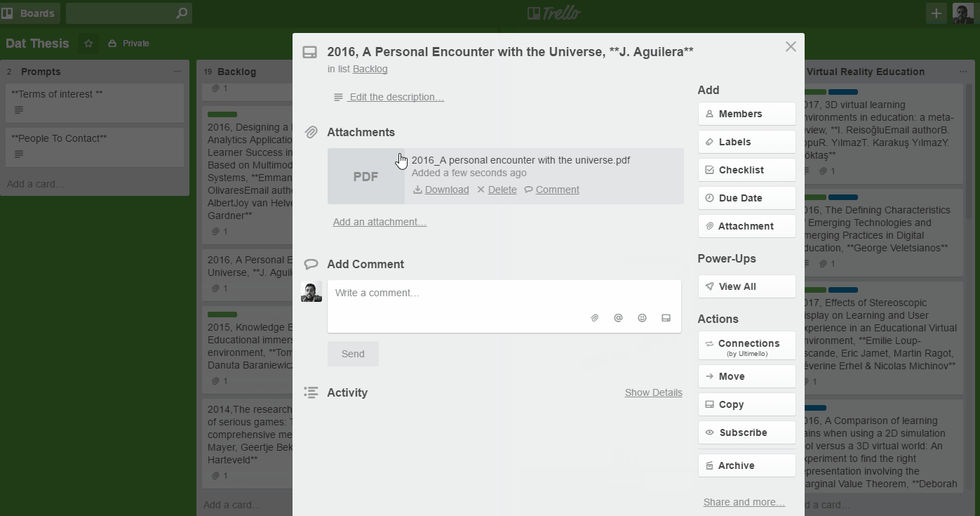Open your profile avatar menu

(x=963, y=13)
